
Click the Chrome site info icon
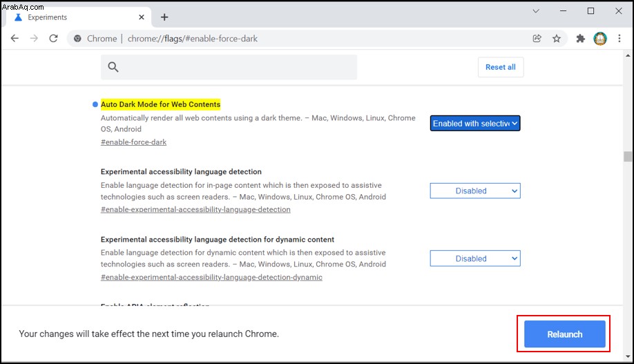(x=77, y=39)
